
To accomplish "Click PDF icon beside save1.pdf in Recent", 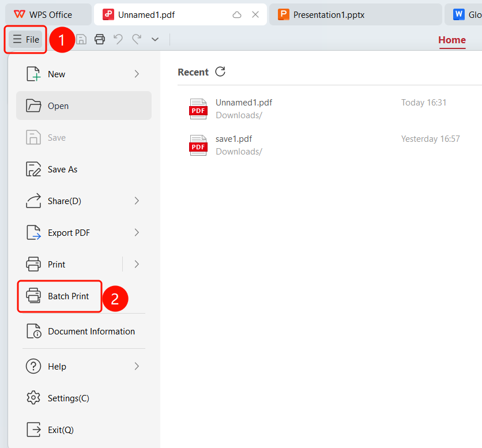I will (x=198, y=145).
